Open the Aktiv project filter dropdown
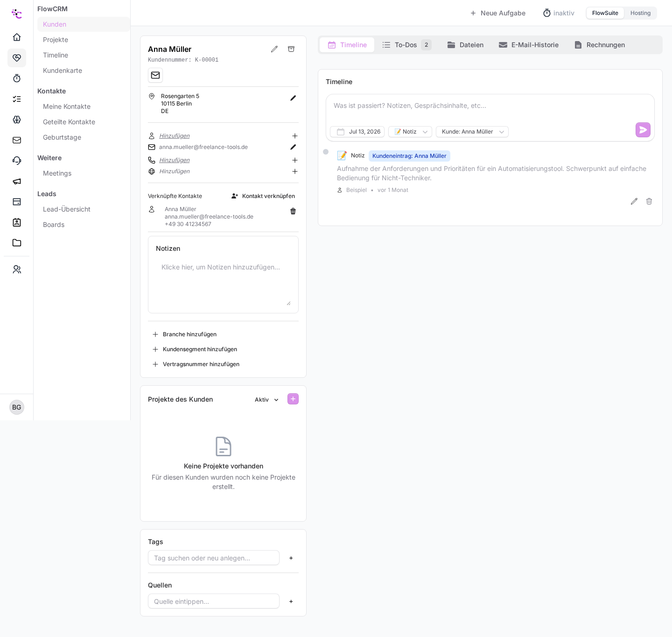The image size is (672, 637). [x=266, y=400]
